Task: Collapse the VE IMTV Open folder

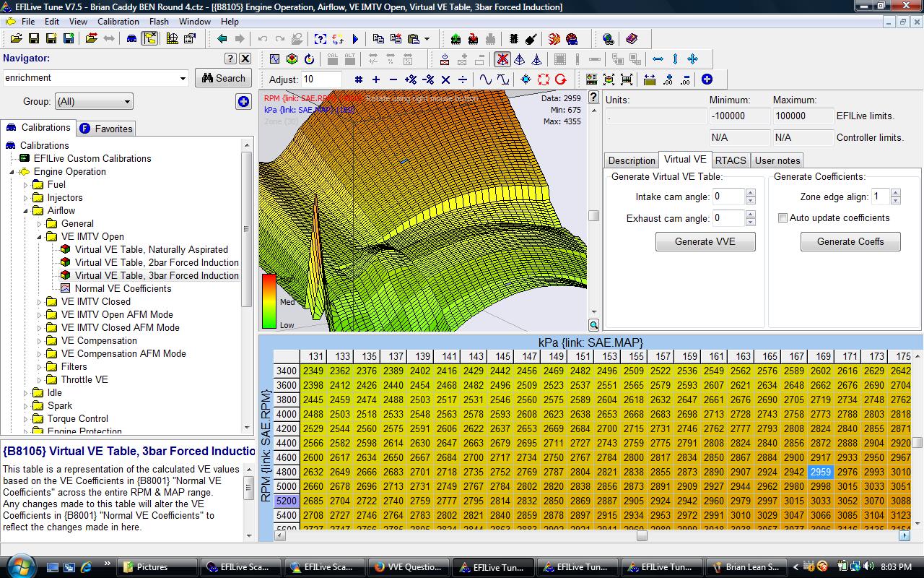Action: 40,237
